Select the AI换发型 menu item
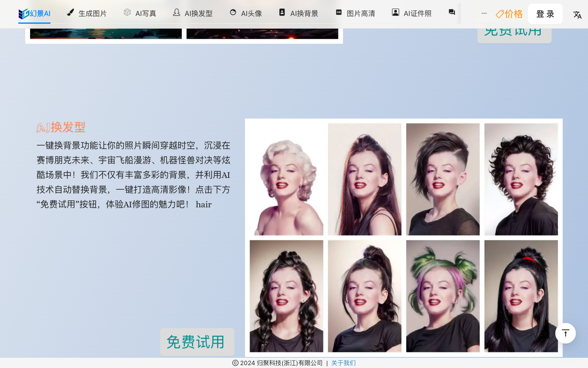This screenshot has height=368, width=588. point(193,13)
